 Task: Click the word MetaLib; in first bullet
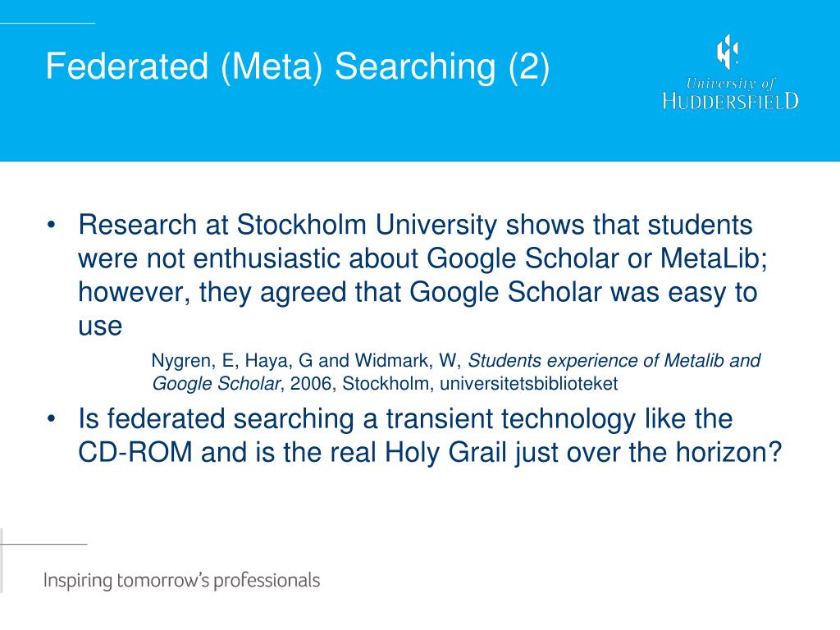pyautogui.click(x=714, y=258)
